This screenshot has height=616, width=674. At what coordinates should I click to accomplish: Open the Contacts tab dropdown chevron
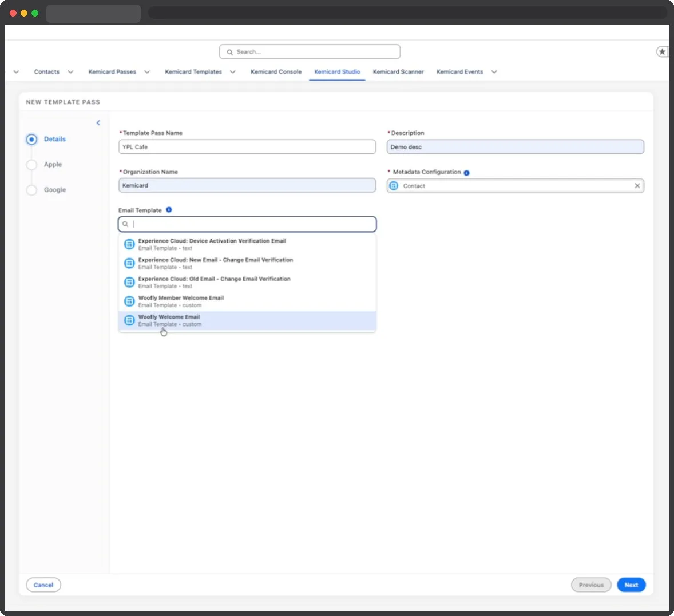(70, 71)
